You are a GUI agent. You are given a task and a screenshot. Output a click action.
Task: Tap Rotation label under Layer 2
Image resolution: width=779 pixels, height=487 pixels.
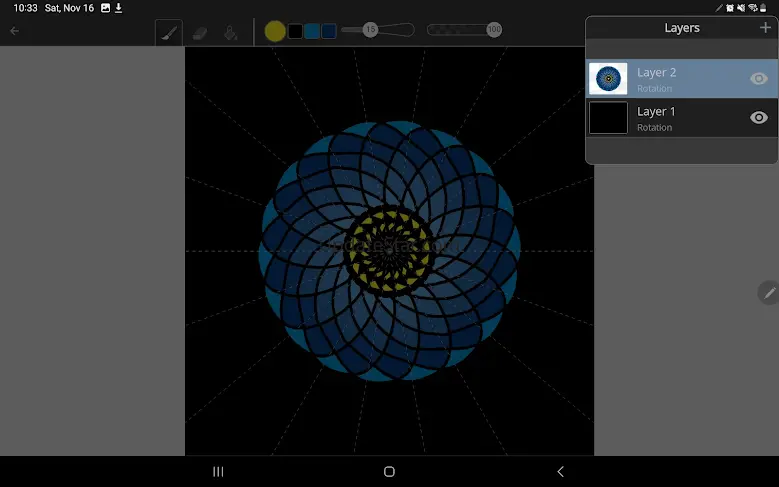[654, 88]
